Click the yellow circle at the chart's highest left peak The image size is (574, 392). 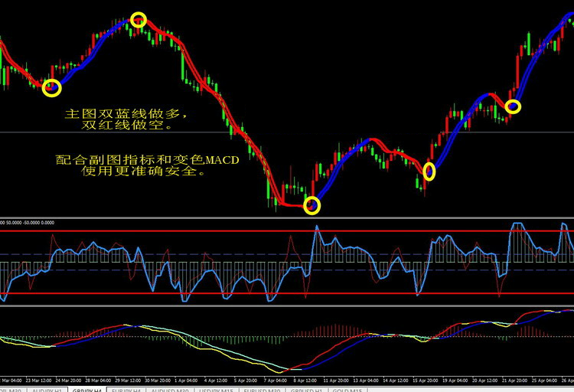tap(138, 20)
